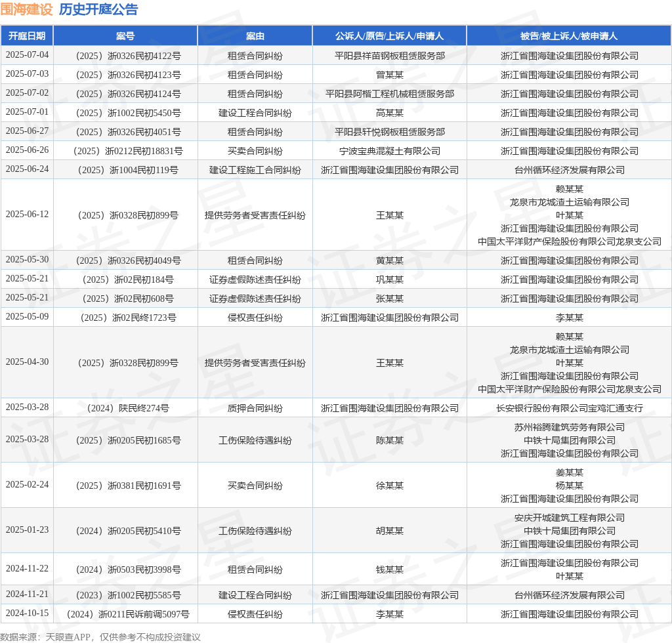Click plaintiff 张某某
The image size is (672, 643).
[390, 298]
